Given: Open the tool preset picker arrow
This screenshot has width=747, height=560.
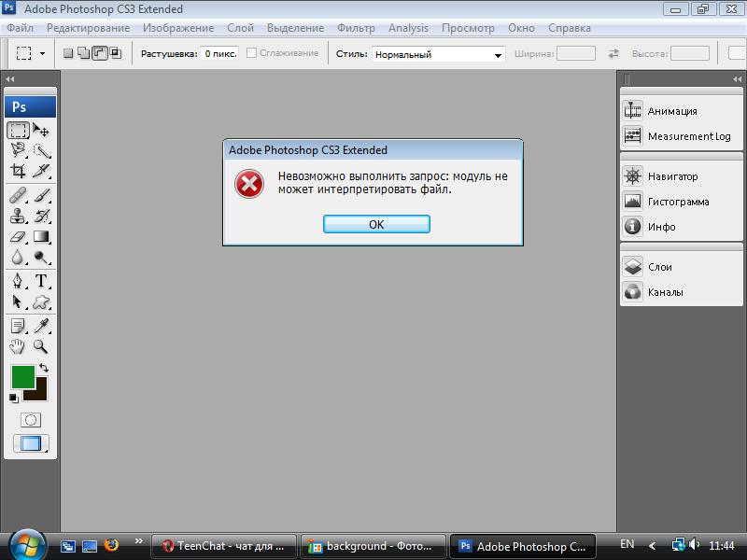Looking at the screenshot, I should pos(42,54).
